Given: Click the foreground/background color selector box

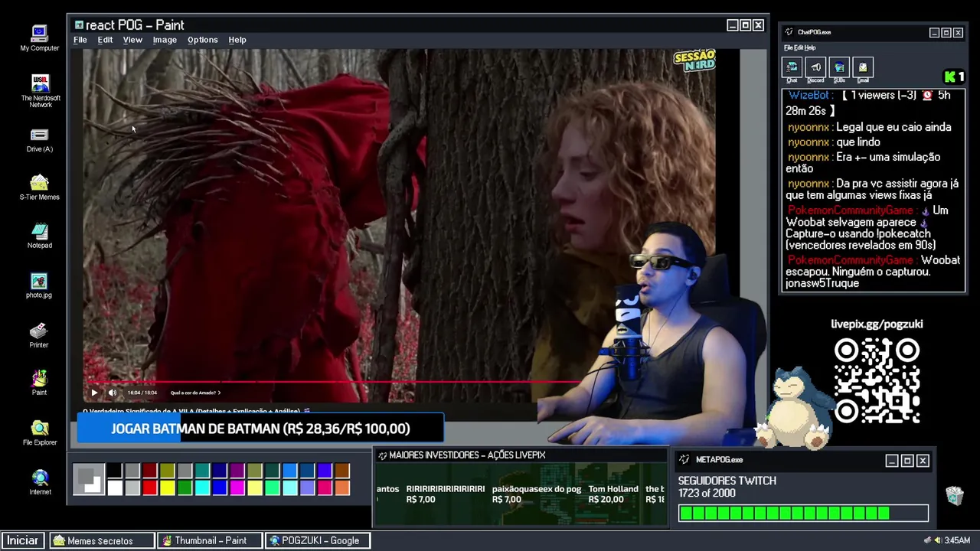Looking at the screenshot, I should tap(89, 479).
